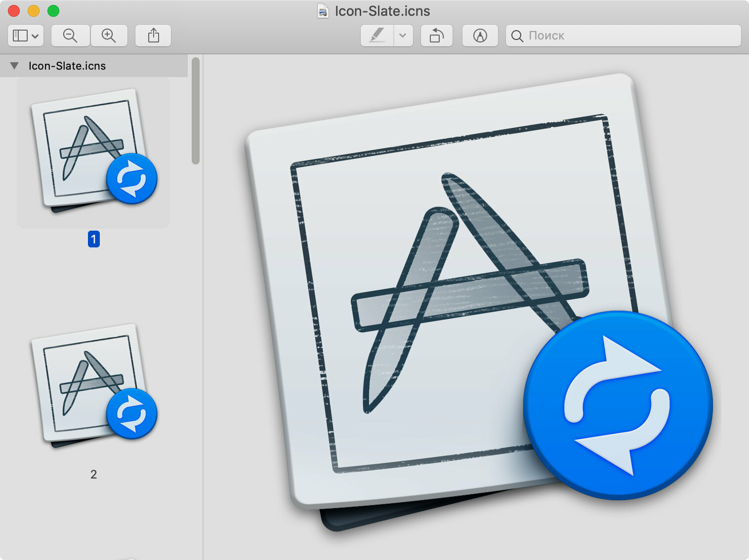Select thumbnail page 2 in the sidebar
Image resolution: width=749 pixels, height=560 pixels.
(93, 387)
